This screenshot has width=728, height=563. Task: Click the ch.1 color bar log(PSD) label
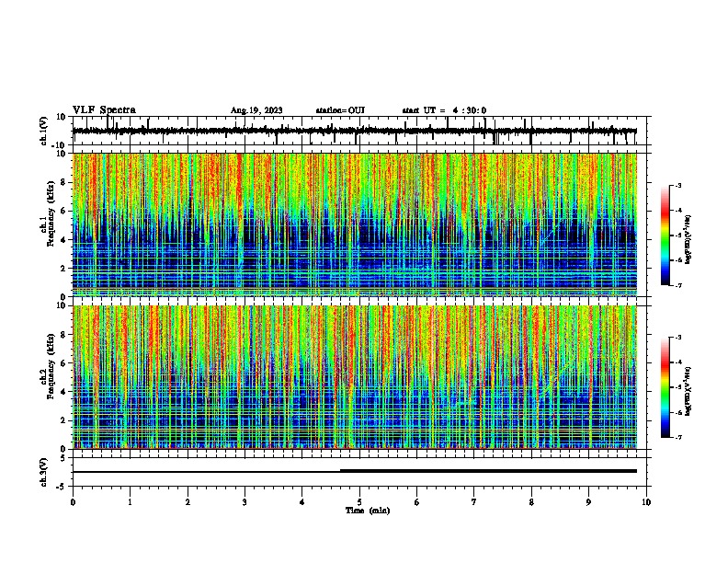click(x=688, y=240)
